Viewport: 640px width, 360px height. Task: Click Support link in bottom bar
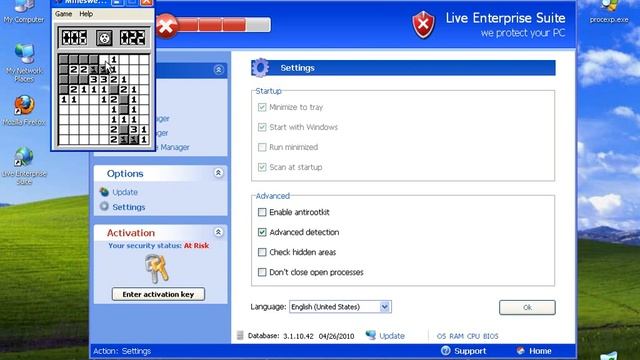coord(470,351)
